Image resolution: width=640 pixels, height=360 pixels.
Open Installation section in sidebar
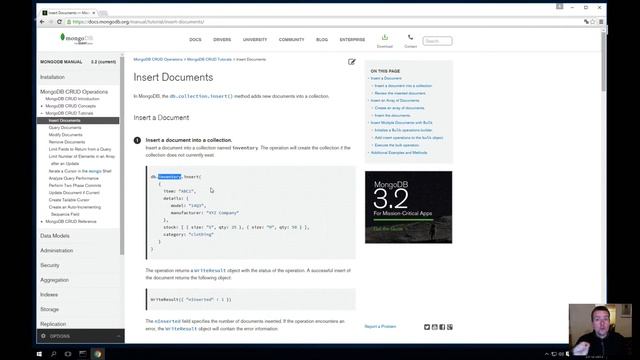tap(52, 77)
